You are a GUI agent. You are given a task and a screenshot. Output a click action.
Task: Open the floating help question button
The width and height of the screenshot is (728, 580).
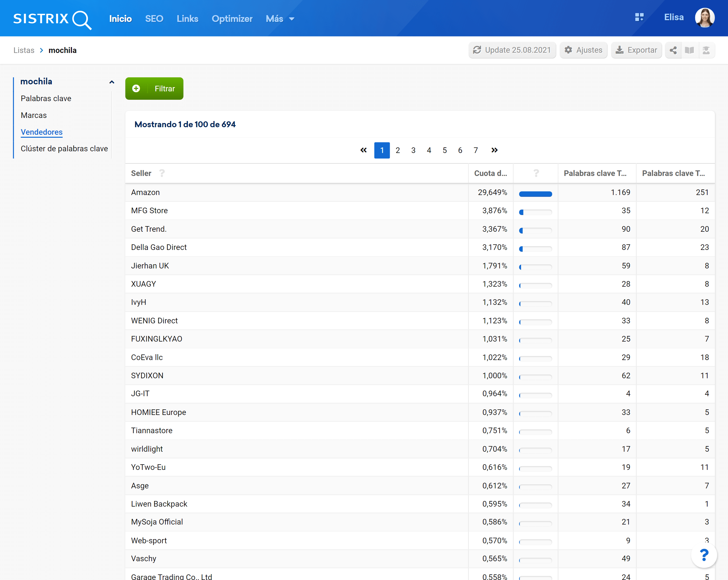(x=704, y=555)
